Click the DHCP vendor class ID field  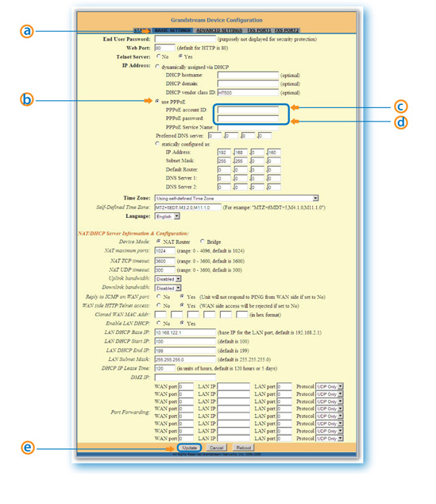point(248,92)
